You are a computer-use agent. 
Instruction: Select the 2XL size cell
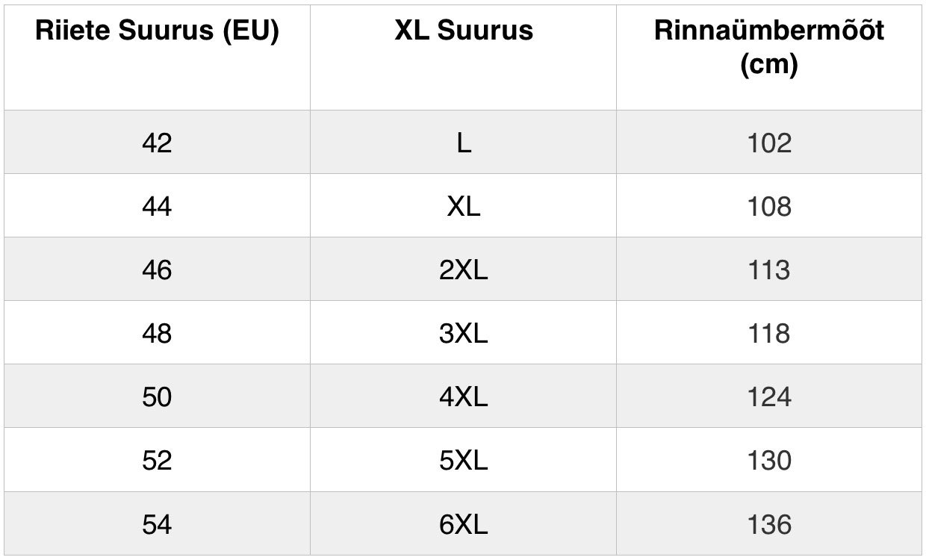pyautogui.click(x=464, y=270)
